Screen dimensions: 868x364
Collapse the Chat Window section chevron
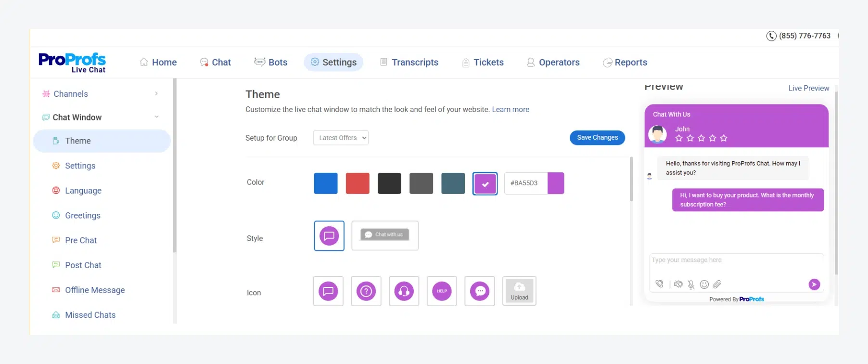(x=156, y=117)
